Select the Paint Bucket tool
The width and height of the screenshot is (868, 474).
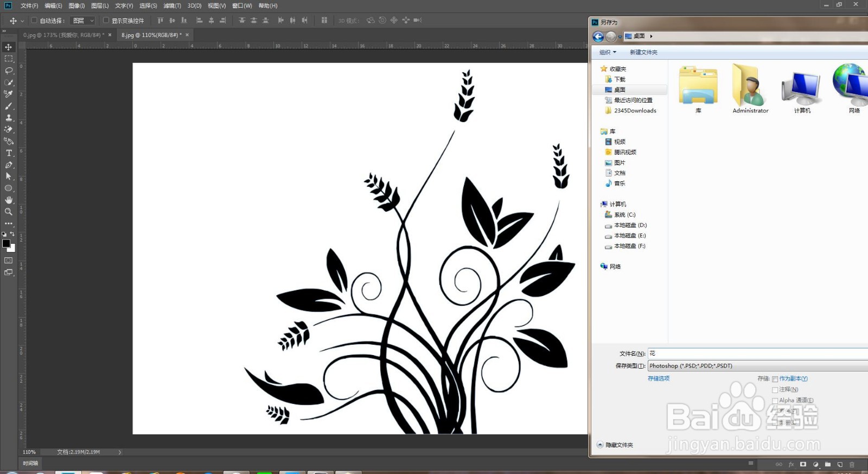9,141
